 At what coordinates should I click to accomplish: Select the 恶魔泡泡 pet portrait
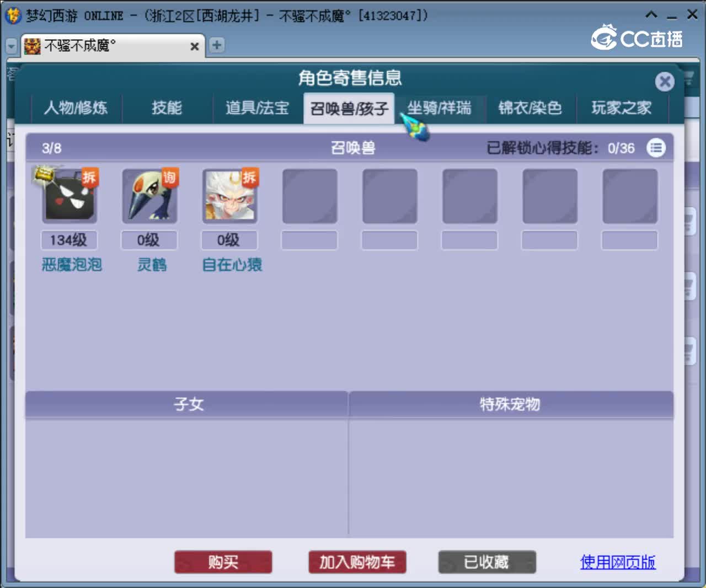69,196
